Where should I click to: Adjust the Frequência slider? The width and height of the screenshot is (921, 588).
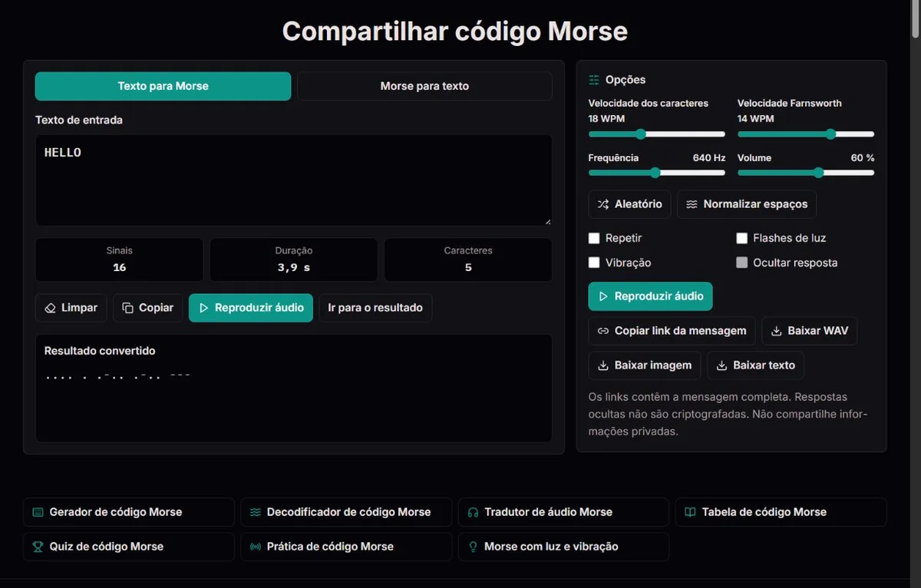tap(657, 173)
